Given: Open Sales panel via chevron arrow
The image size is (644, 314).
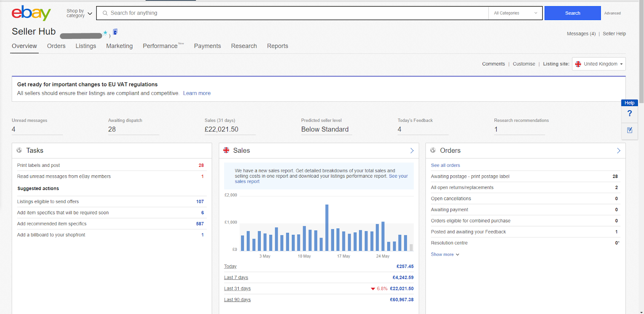Looking at the screenshot, I should (412, 150).
